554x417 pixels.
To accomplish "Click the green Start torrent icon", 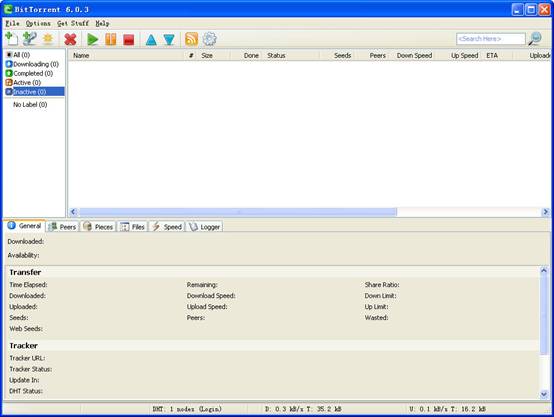I will [93, 39].
